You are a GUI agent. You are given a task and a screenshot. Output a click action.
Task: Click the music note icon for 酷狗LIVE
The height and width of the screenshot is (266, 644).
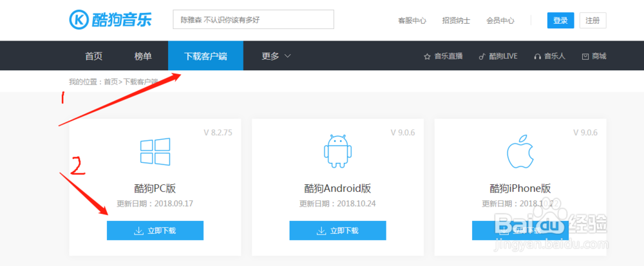click(x=482, y=57)
